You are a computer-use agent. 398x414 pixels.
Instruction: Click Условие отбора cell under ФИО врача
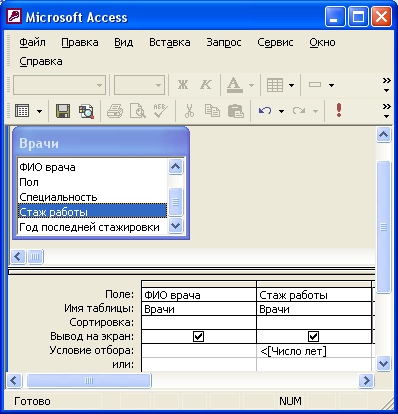pyautogui.click(x=199, y=351)
